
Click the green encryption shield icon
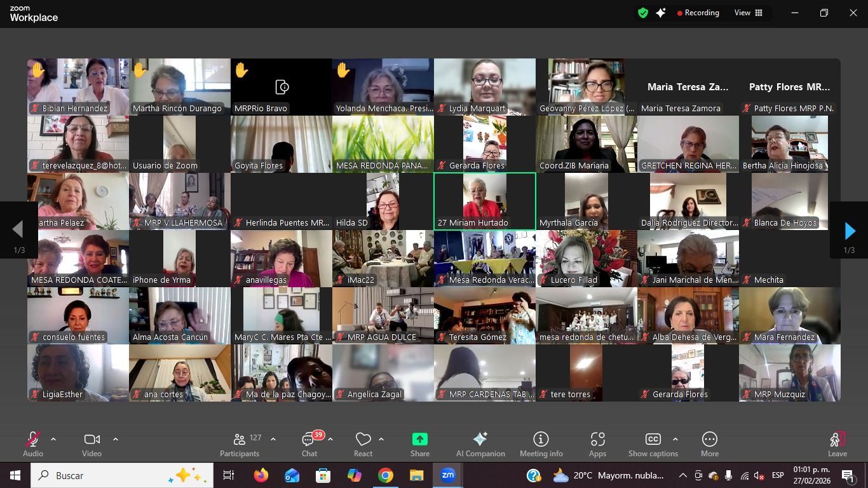tap(643, 13)
